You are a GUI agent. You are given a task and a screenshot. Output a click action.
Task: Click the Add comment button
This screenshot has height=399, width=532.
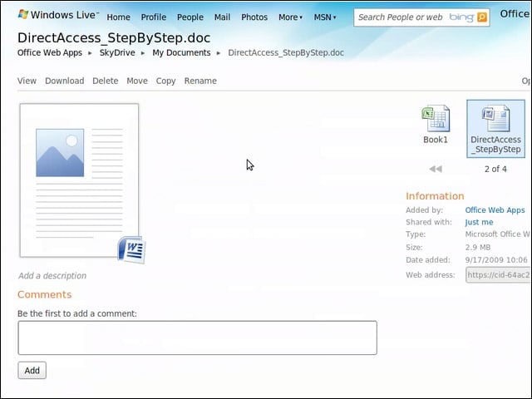click(x=32, y=370)
